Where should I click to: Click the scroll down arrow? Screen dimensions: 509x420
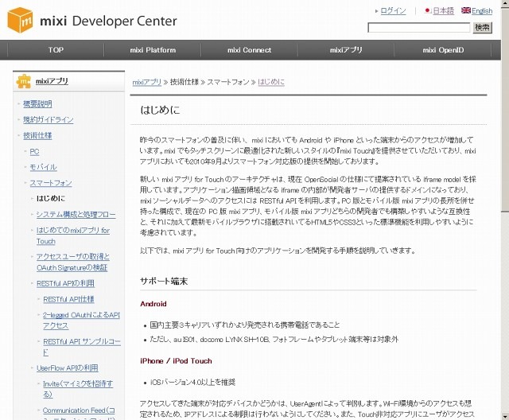pyautogui.click(x=505, y=416)
